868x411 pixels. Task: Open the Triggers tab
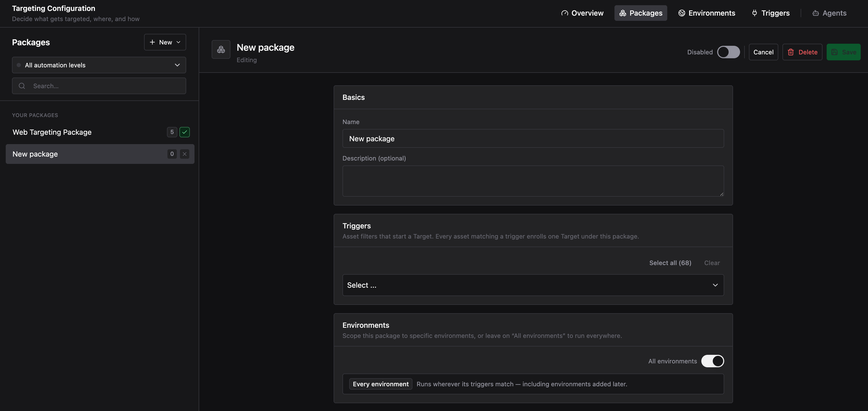(771, 13)
